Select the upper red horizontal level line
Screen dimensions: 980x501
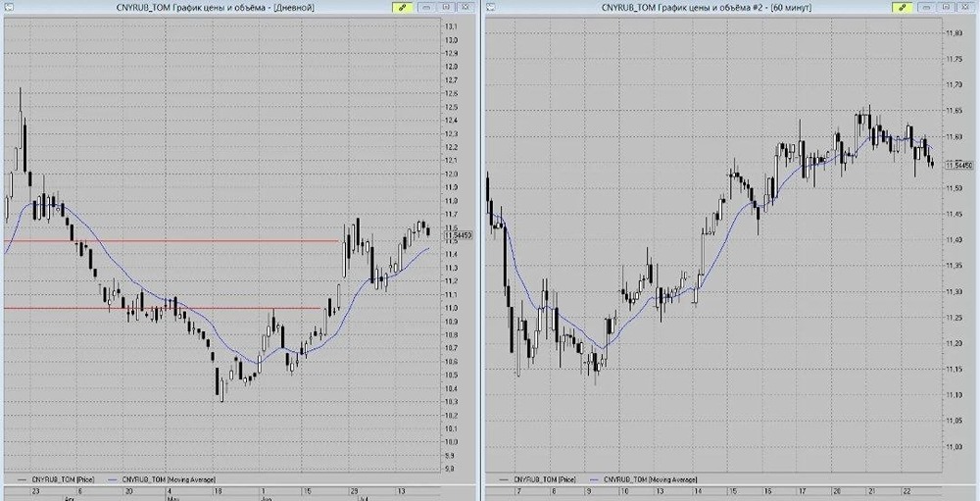(171, 241)
